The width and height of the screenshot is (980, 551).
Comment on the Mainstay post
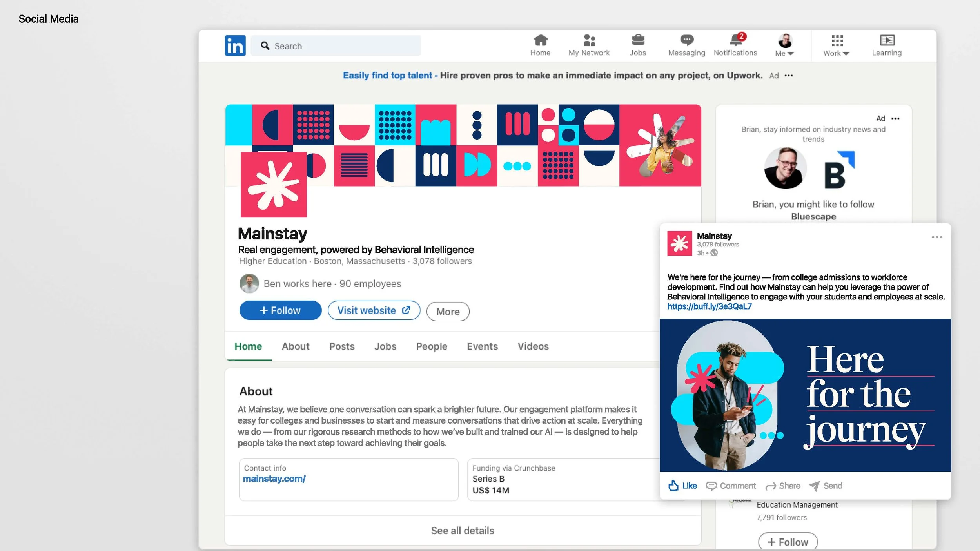(731, 486)
